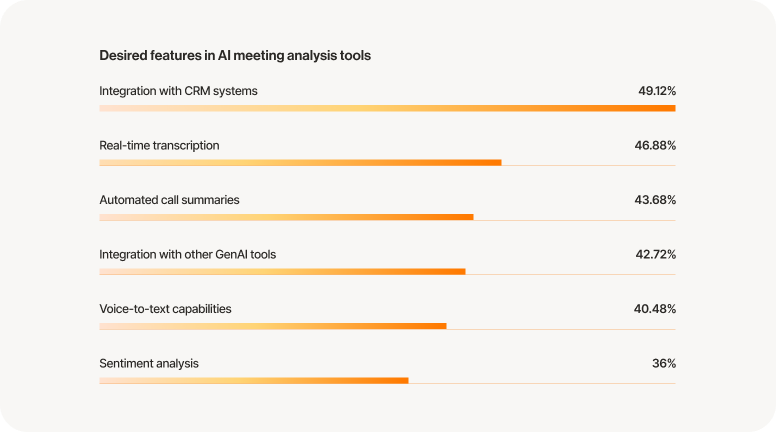Click the Sentiment analysis orange bar
Viewport: 776px width, 432px height.
click(253, 380)
